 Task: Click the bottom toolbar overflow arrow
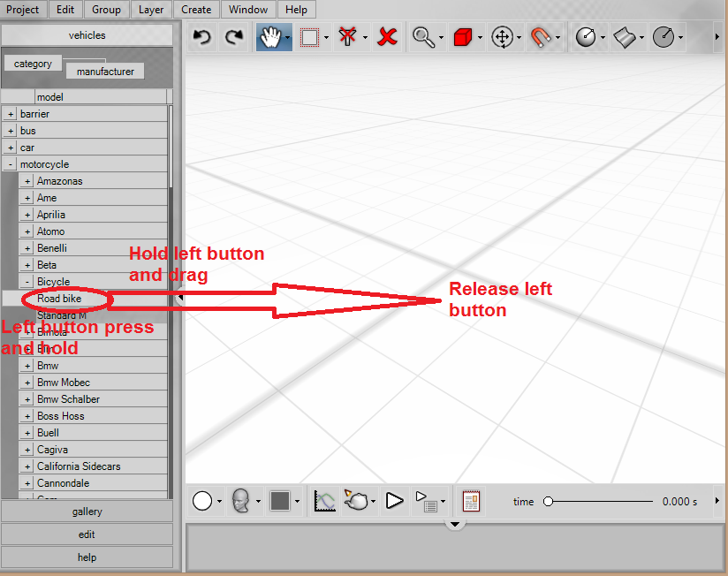(x=717, y=501)
